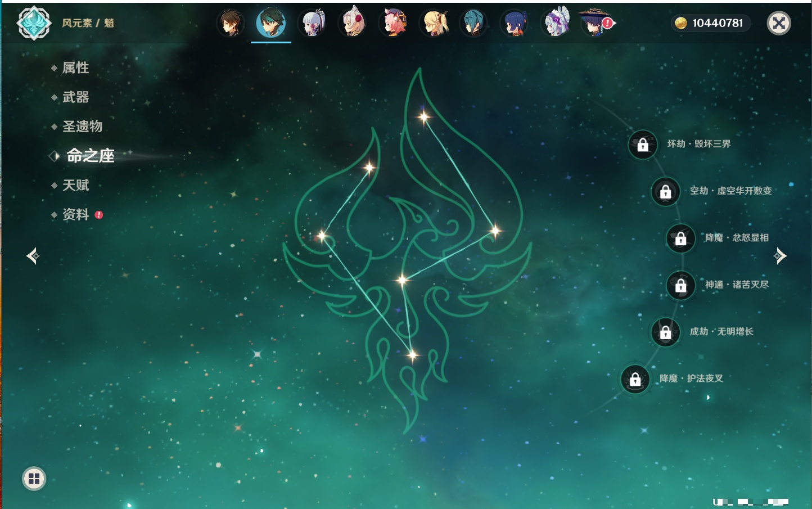Click the lock icon for 空劫·虚空华开敷变
Viewport: 812px width, 509px height.
tap(666, 191)
